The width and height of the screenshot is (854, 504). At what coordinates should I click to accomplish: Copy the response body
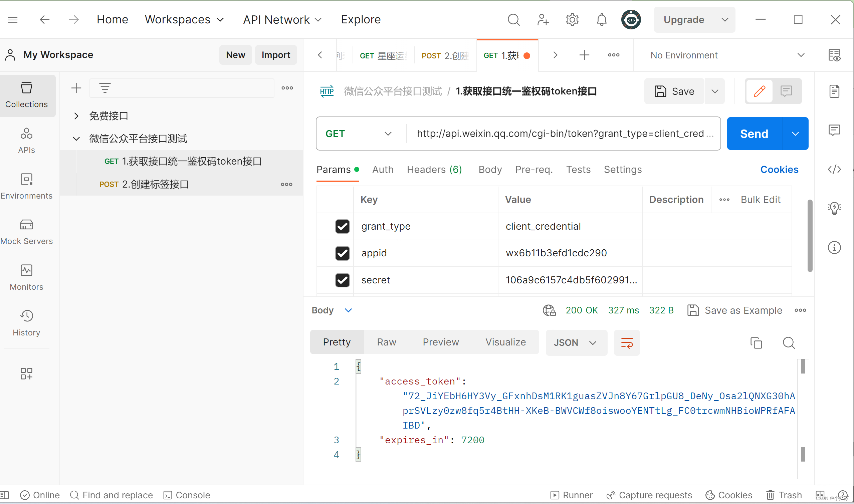click(x=756, y=343)
